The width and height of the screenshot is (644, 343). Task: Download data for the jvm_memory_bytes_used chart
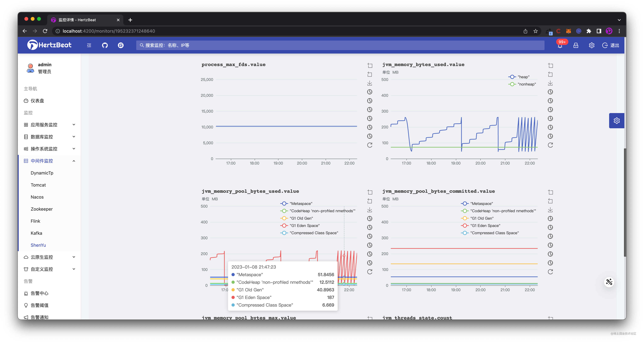(x=550, y=83)
